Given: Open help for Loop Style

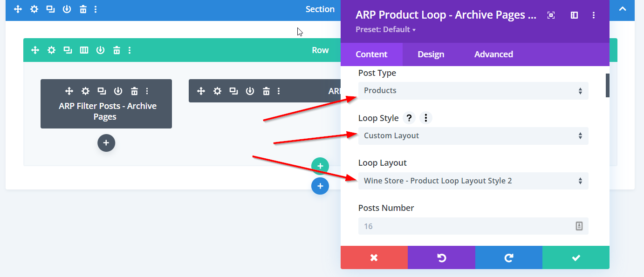Looking at the screenshot, I should pos(409,118).
